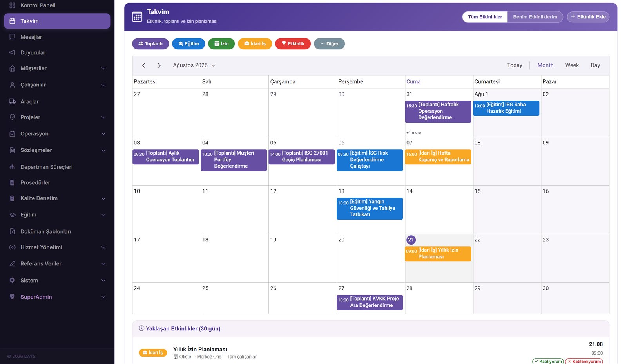Select the orange İdari İş filter chip

tap(255, 44)
